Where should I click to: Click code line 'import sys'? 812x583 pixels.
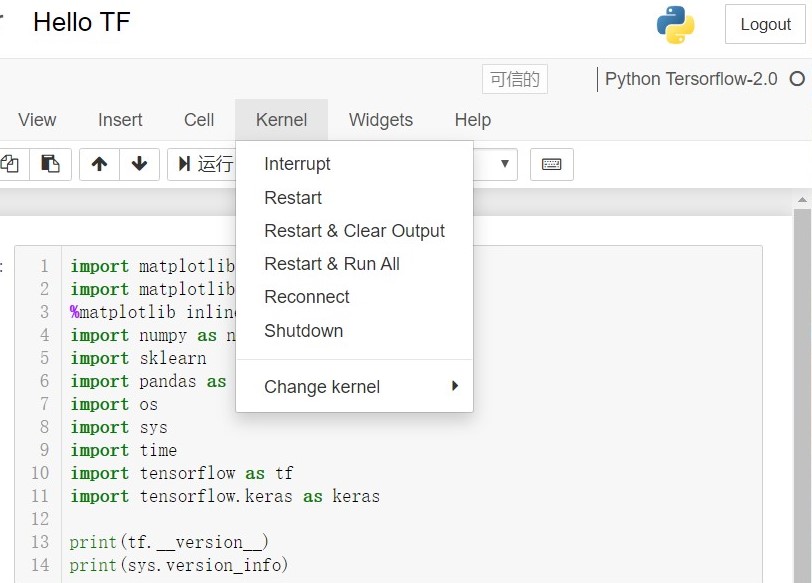tap(119, 427)
